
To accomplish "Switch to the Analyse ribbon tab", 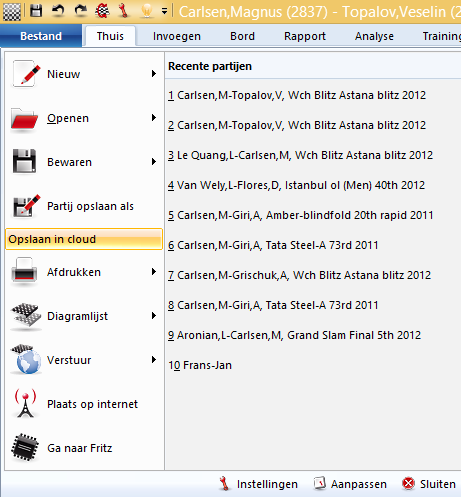I will [x=374, y=36].
